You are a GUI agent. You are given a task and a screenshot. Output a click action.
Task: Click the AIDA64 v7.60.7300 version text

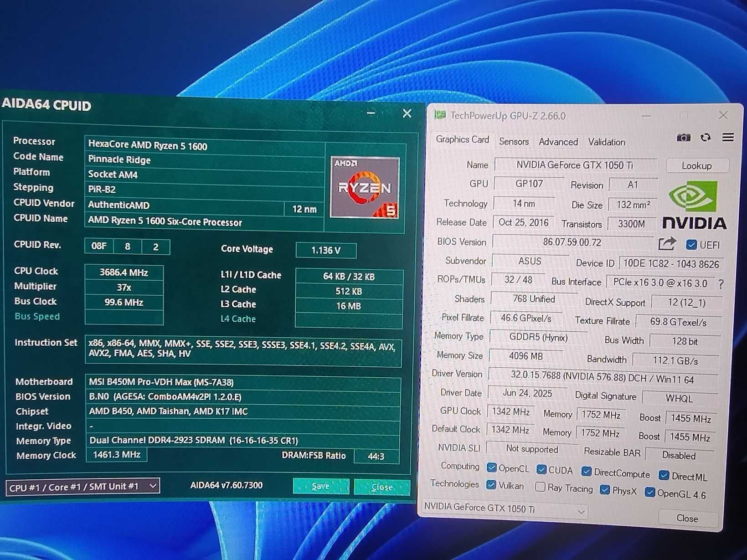[226, 485]
